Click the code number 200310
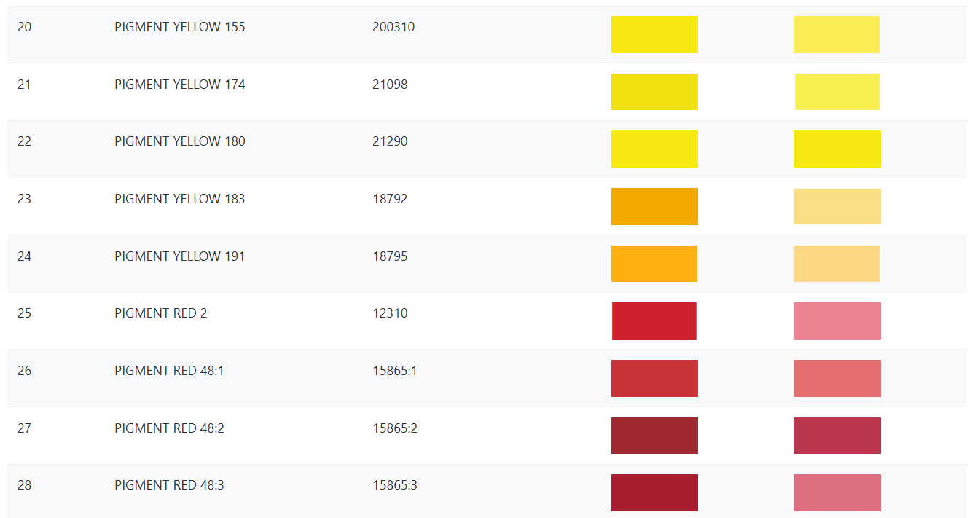Viewport: 980px width, 518px height. click(x=393, y=27)
